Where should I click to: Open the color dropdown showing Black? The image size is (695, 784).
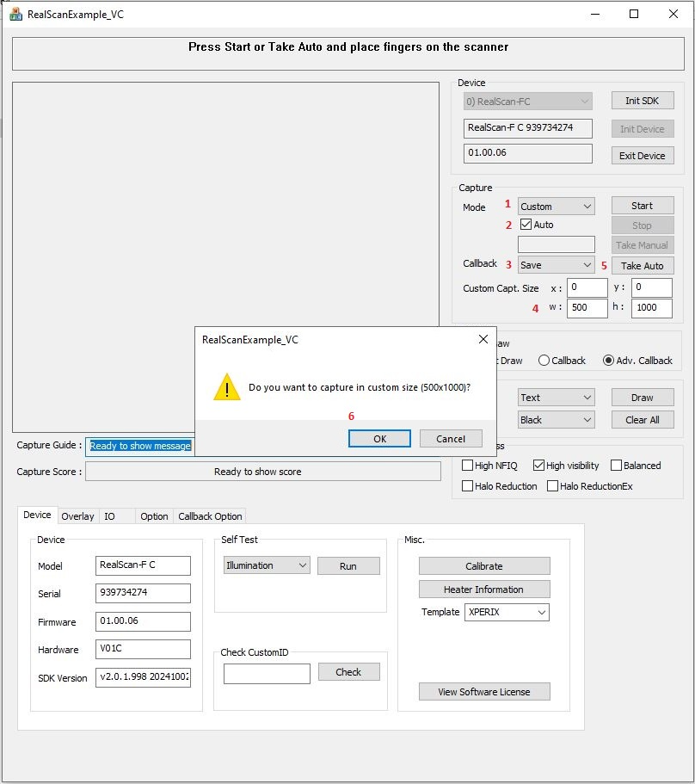pos(557,419)
